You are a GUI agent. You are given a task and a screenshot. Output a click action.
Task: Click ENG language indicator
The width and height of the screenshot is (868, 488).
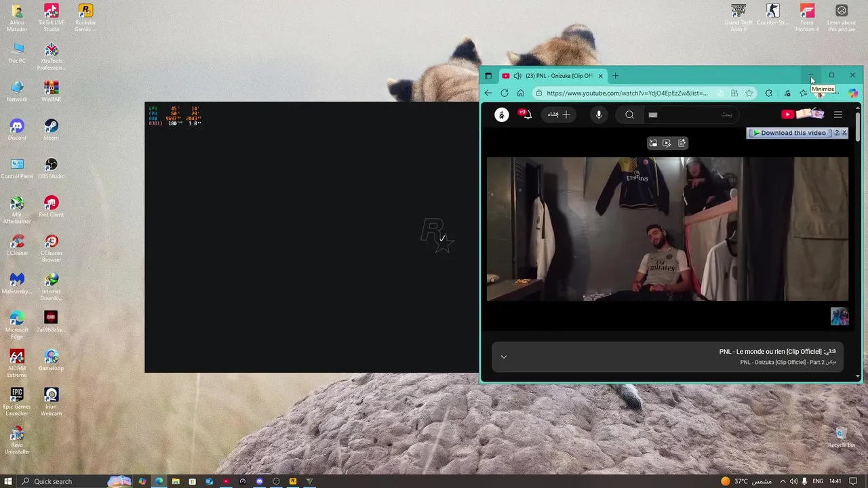click(818, 481)
